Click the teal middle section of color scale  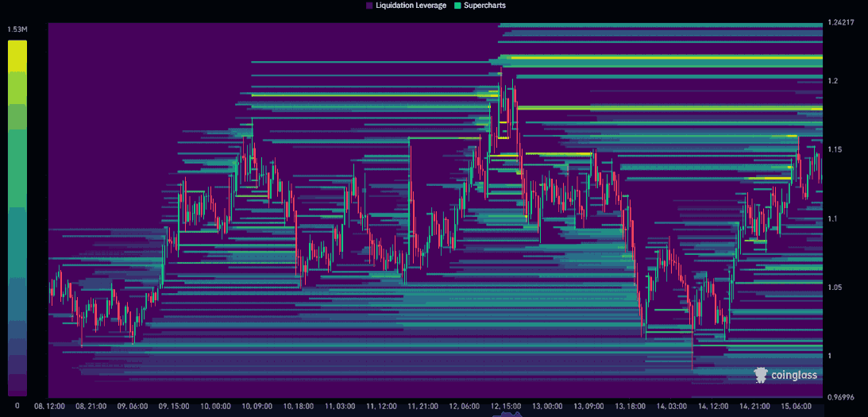click(x=17, y=230)
